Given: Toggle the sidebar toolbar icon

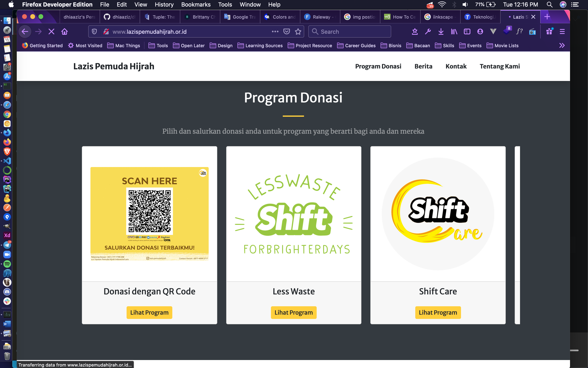Looking at the screenshot, I should click(467, 32).
